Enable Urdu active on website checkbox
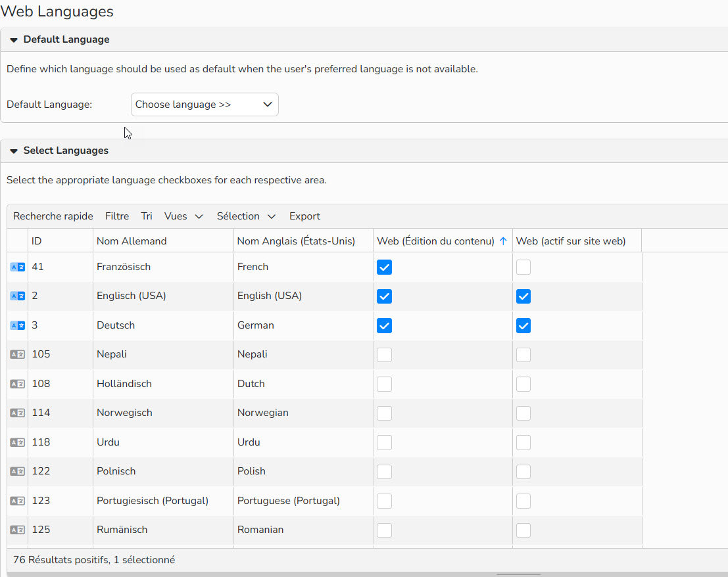The image size is (728, 577). pyautogui.click(x=523, y=442)
